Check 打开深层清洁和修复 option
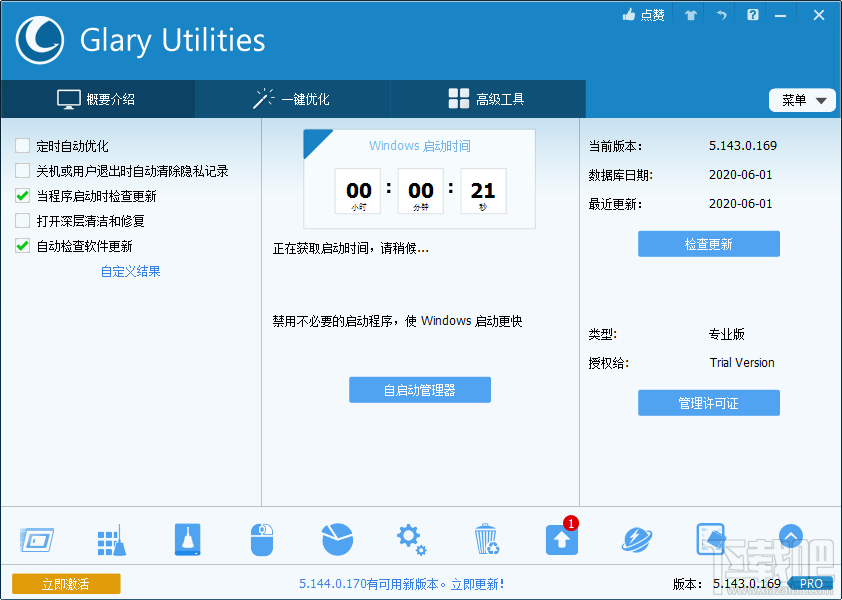Viewport: 842px width, 600px height. click(22, 220)
